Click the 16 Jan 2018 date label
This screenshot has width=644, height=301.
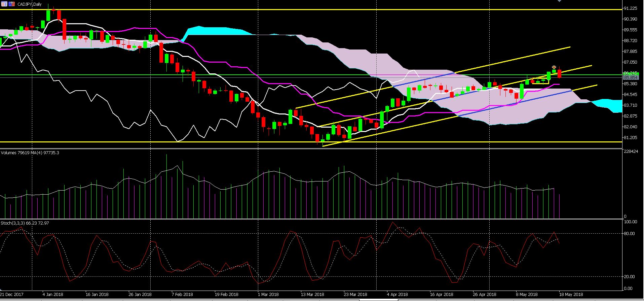pyautogui.click(x=97, y=295)
